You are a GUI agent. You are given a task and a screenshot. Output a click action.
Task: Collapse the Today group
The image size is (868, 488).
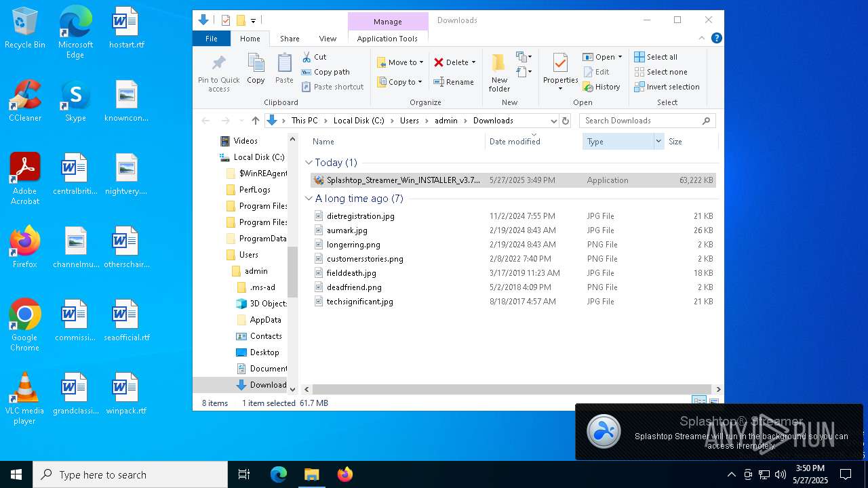tap(309, 163)
